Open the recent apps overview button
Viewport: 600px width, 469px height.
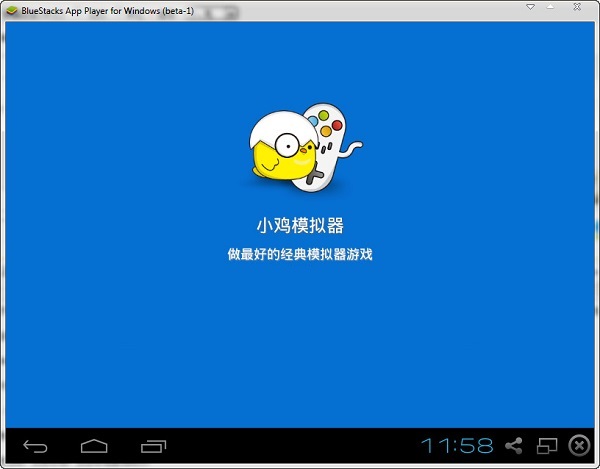(153, 446)
